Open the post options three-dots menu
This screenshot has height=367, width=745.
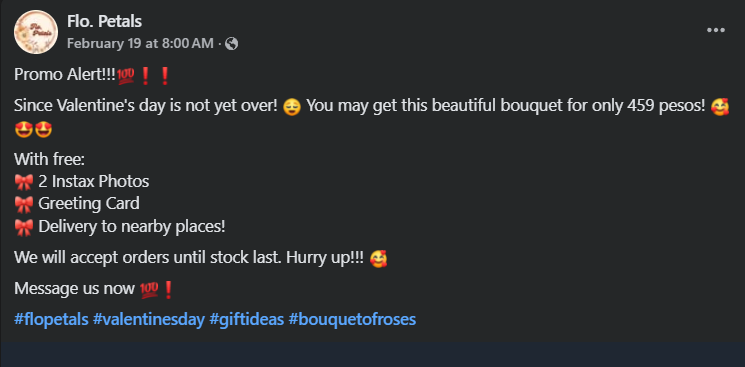[x=716, y=30]
